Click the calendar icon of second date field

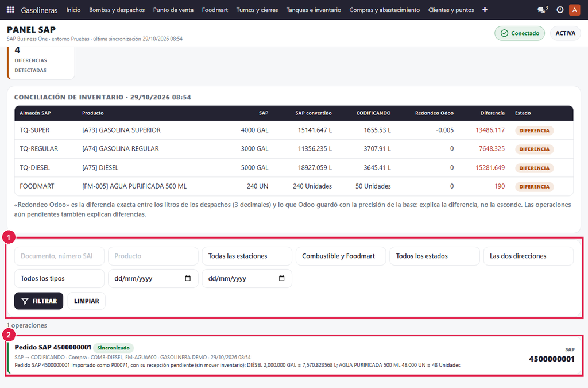coord(281,278)
